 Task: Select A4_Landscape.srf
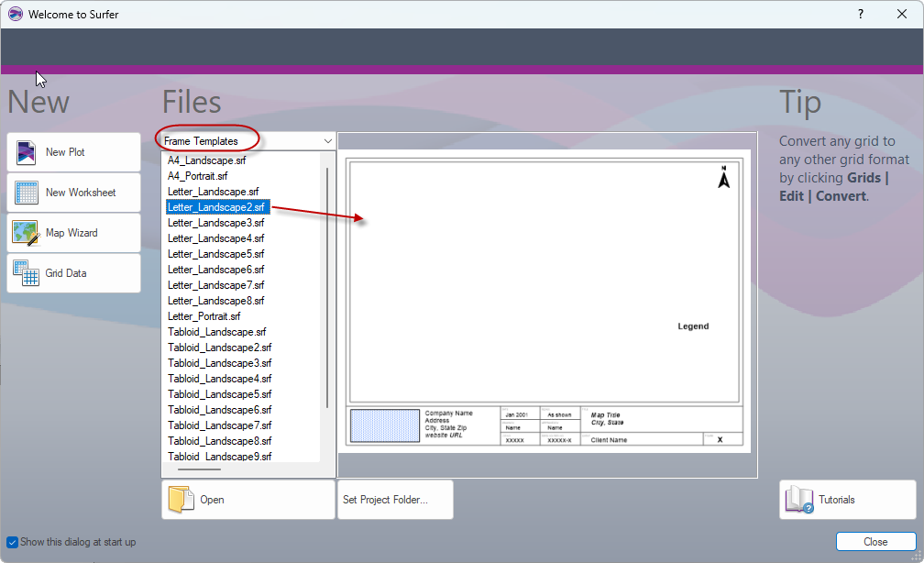pos(206,160)
